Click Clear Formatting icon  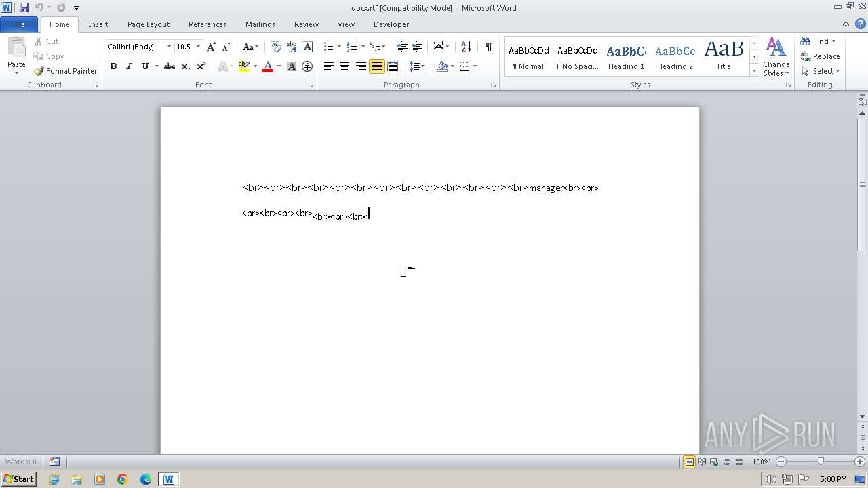[275, 47]
